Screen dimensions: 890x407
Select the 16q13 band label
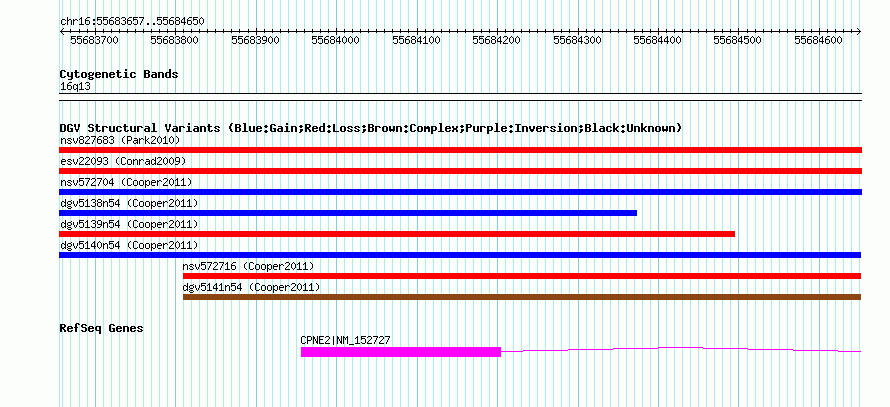[75, 87]
